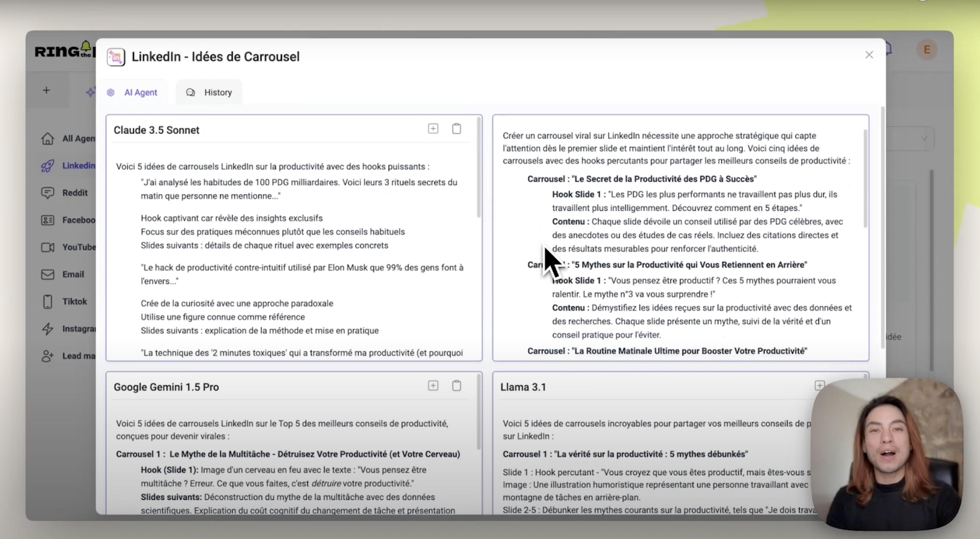Open the user avatar labeled E
The height and width of the screenshot is (539, 980).
(927, 50)
